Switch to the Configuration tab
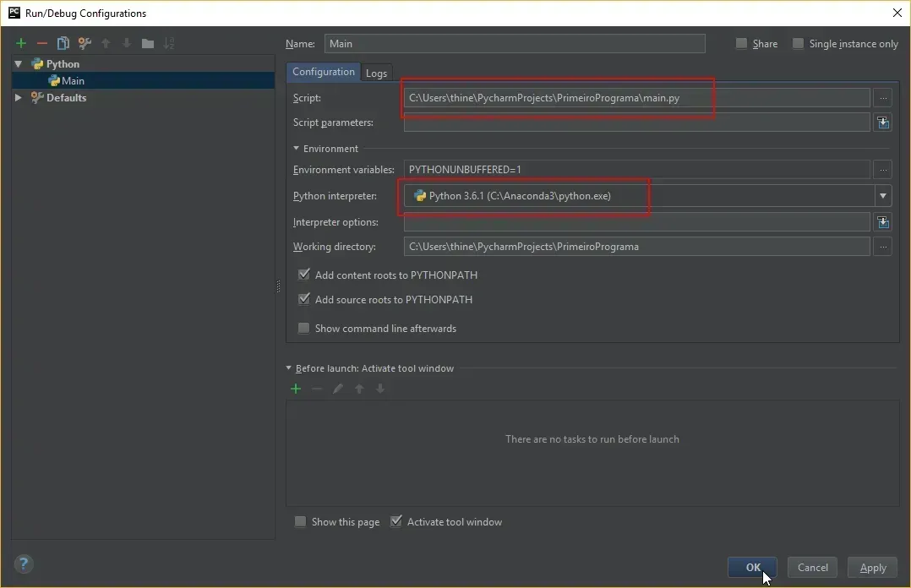This screenshot has height=588, width=911. pyautogui.click(x=323, y=72)
